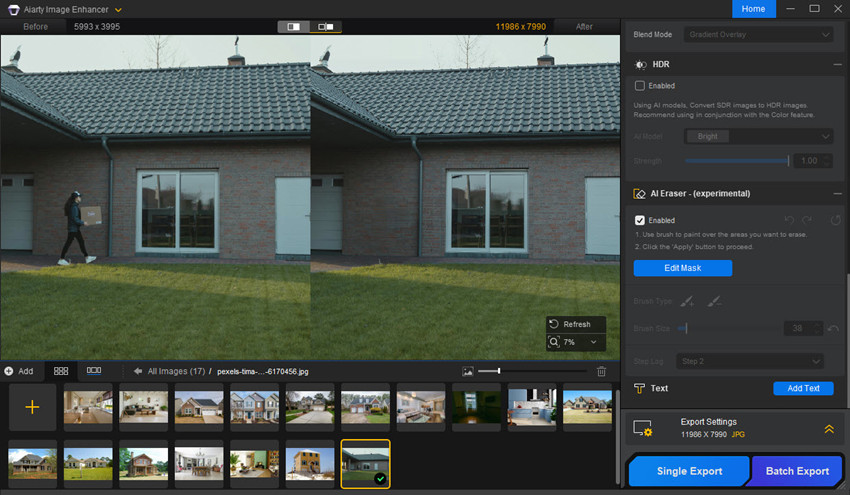
Task: Select the checked gray-roof house thumbnail
Action: [365, 464]
